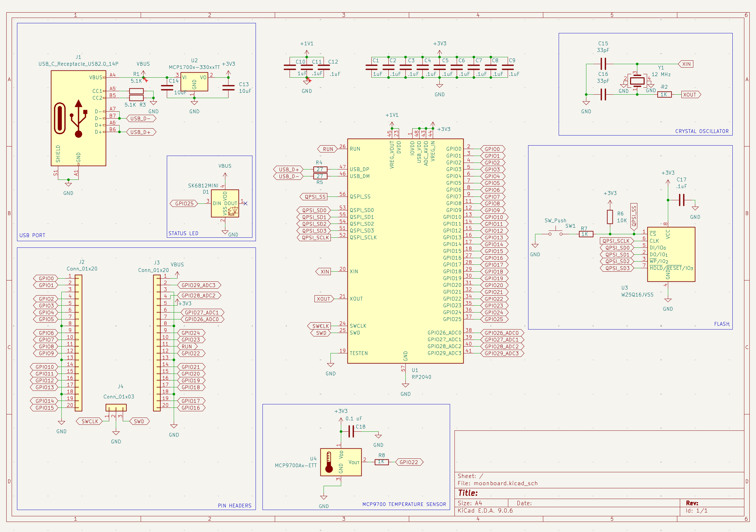This screenshot has width=756, height=532.
Task: Click the SK6812MINI LED D1 symbol
Action: 225,203
